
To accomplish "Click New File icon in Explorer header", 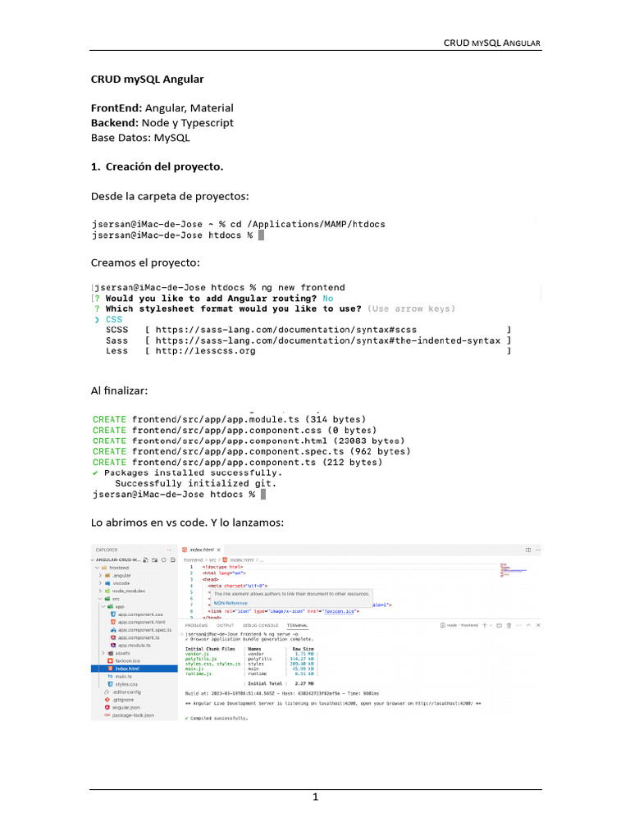I will pyautogui.click(x=146, y=559).
